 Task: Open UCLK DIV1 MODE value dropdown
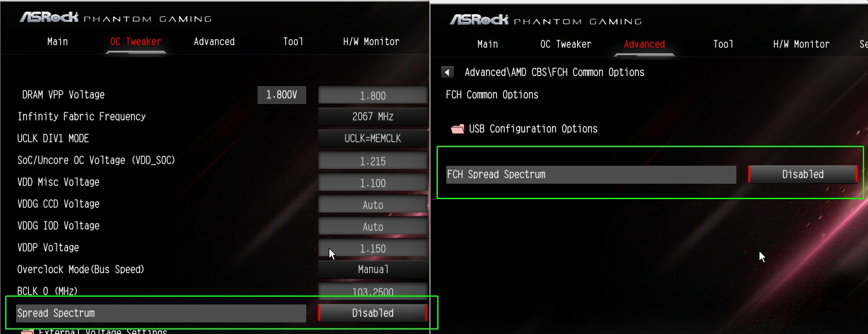(372, 139)
